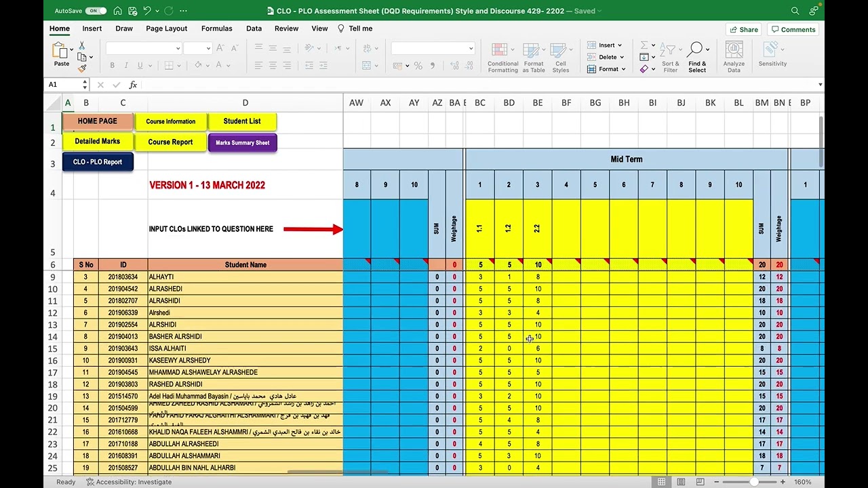Click the Redo icon

click(169, 11)
